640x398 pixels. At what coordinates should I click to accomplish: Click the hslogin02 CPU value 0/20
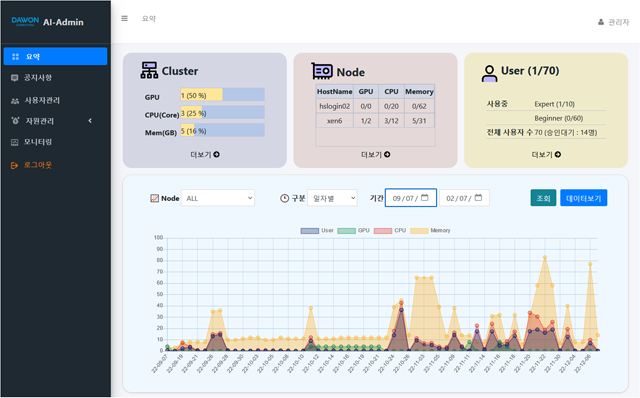[x=391, y=106]
